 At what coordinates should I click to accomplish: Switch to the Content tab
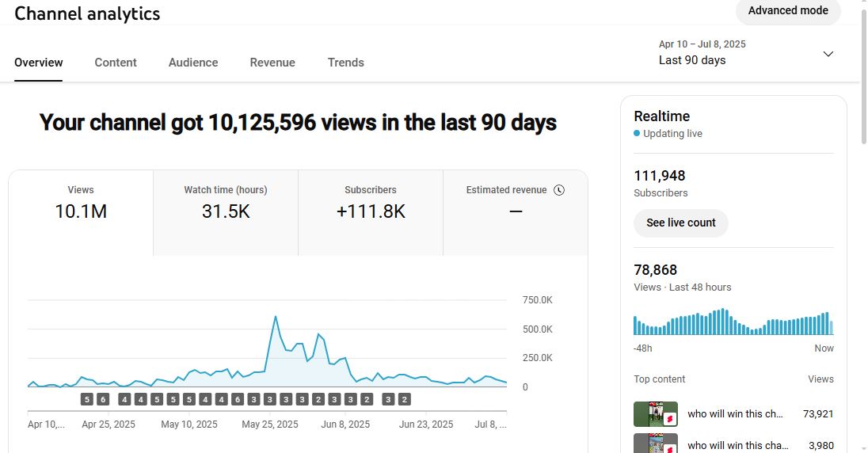pyautogui.click(x=116, y=63)
